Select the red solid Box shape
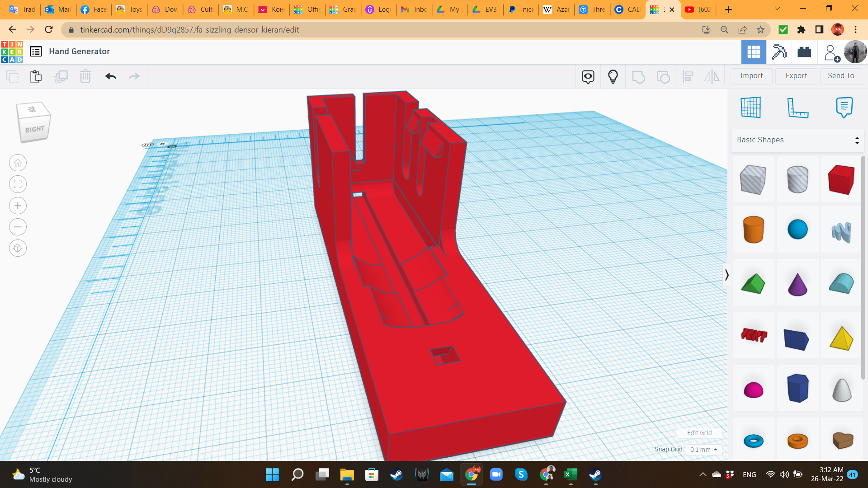The width and height of the screenshot is (868, 488). point(841,179)
